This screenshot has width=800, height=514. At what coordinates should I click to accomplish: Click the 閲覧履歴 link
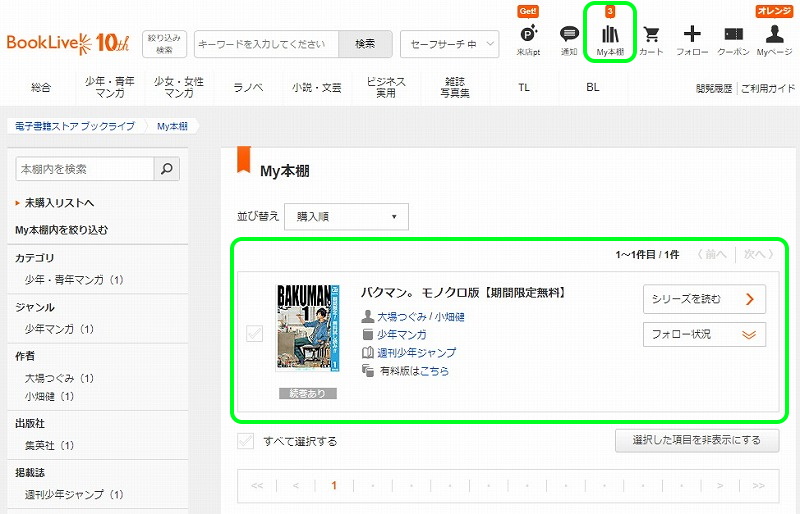pos(714,89)
